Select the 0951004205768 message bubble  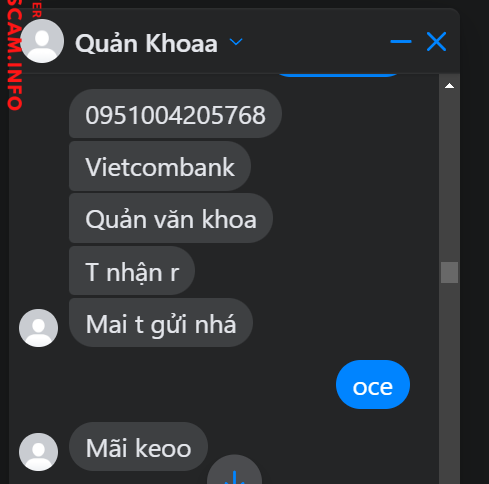pos(175,114)
